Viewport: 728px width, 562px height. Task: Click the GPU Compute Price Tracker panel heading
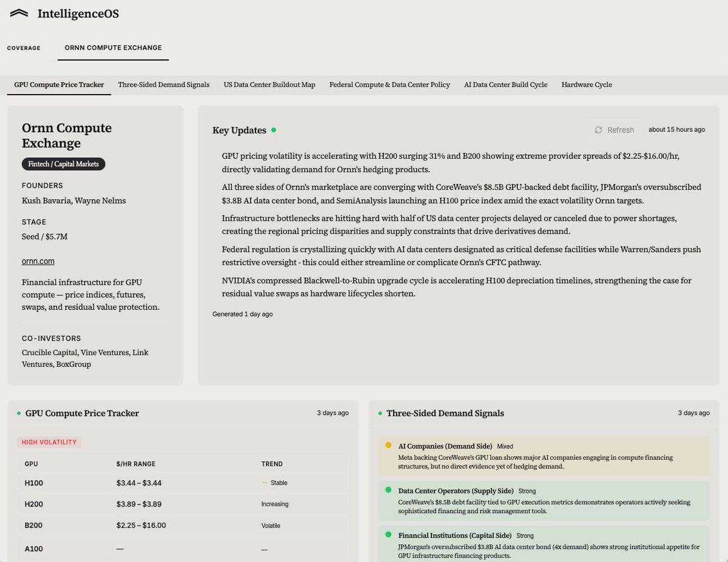pos(82,413)
